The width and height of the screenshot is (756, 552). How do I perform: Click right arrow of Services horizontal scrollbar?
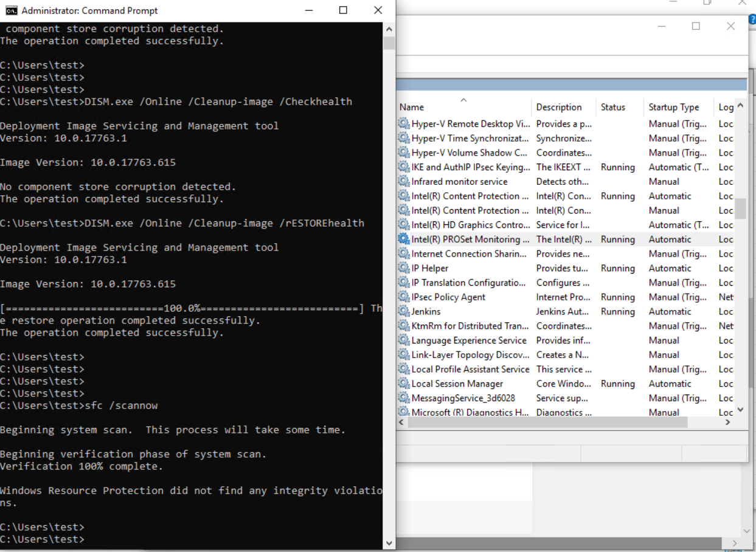coord(728,422)
